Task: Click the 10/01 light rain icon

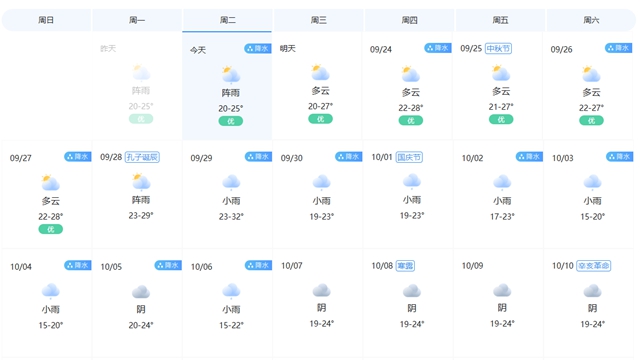Action: click(412, 182)
